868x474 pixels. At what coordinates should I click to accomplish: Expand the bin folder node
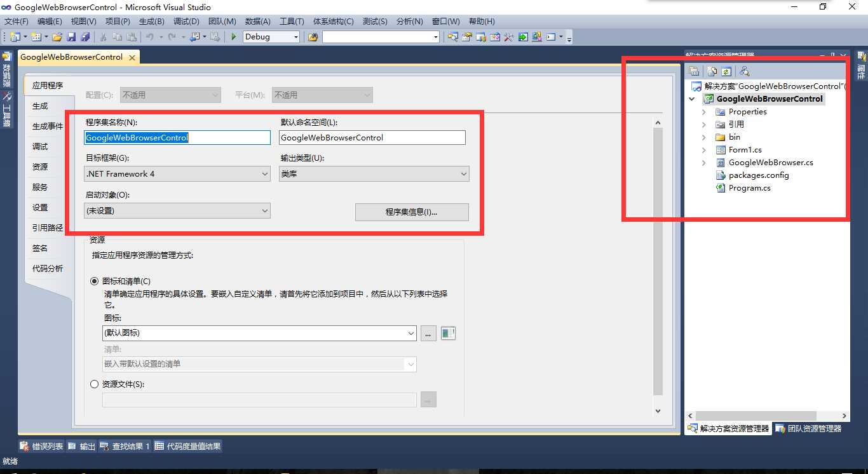tap(704, 137)
